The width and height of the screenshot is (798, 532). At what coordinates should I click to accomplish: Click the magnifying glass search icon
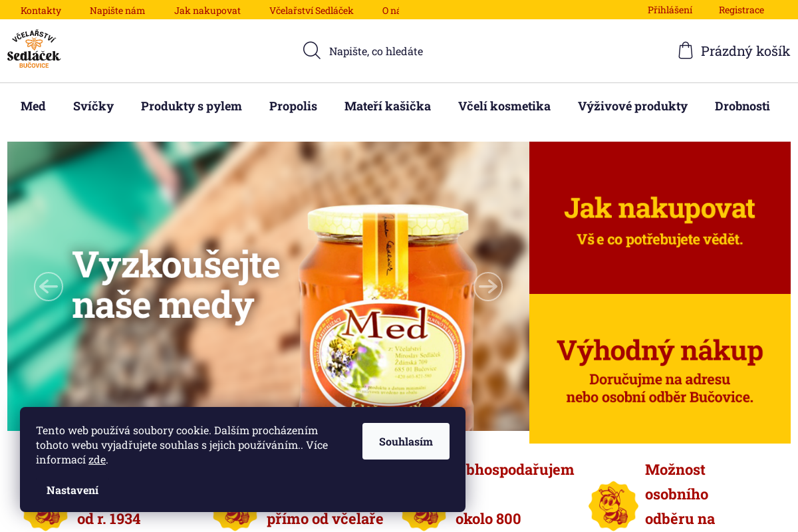coord(312,51)
